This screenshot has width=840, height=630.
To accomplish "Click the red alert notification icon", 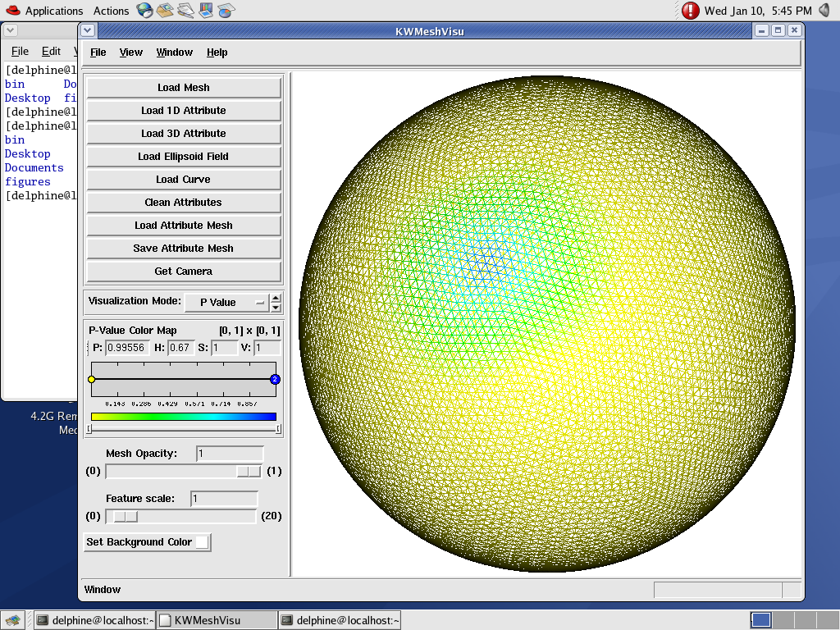I will click(x=691, y=11).
